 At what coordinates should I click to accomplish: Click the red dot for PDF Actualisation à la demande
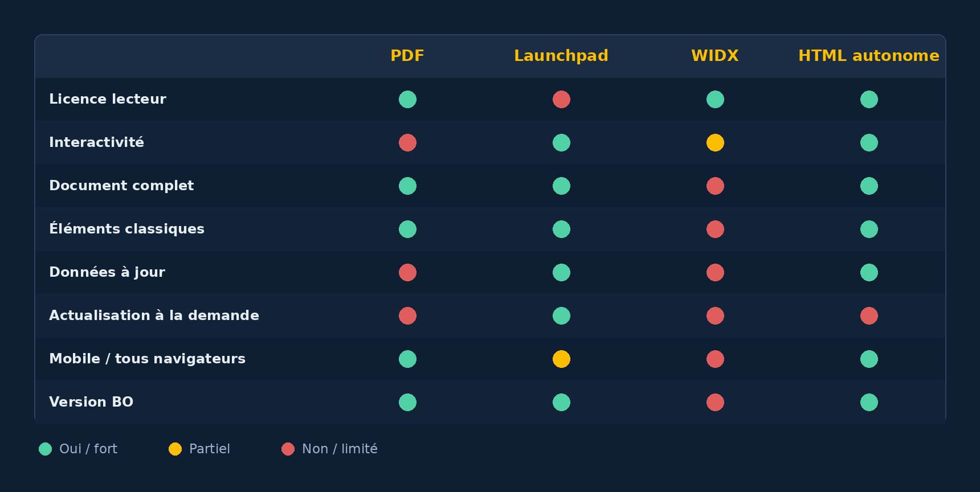click(407, 316)
